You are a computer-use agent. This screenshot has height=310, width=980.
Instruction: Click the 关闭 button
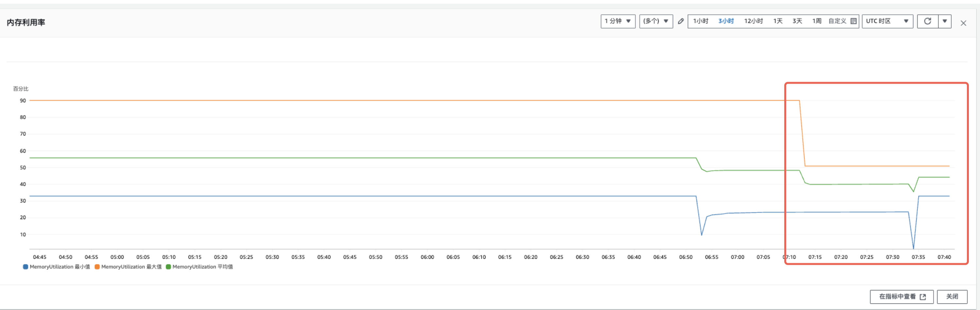(952, 297)
